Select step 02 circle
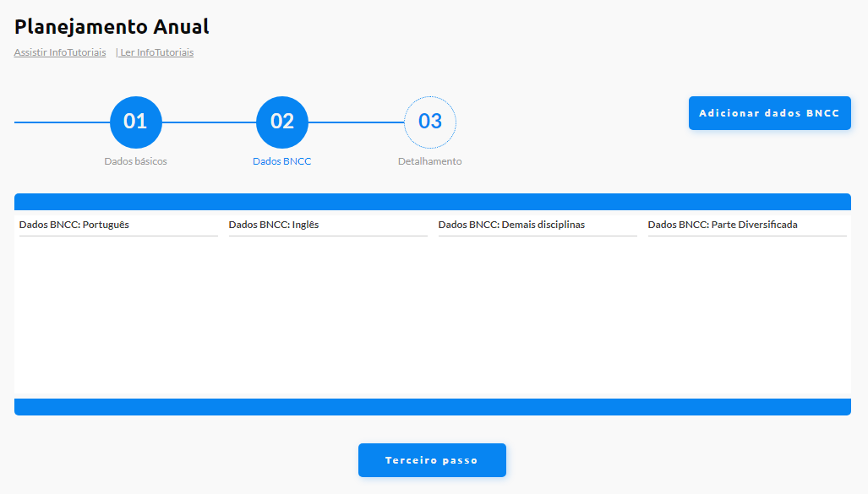Screen dimensions: 868x494 (x=281, y=122)
